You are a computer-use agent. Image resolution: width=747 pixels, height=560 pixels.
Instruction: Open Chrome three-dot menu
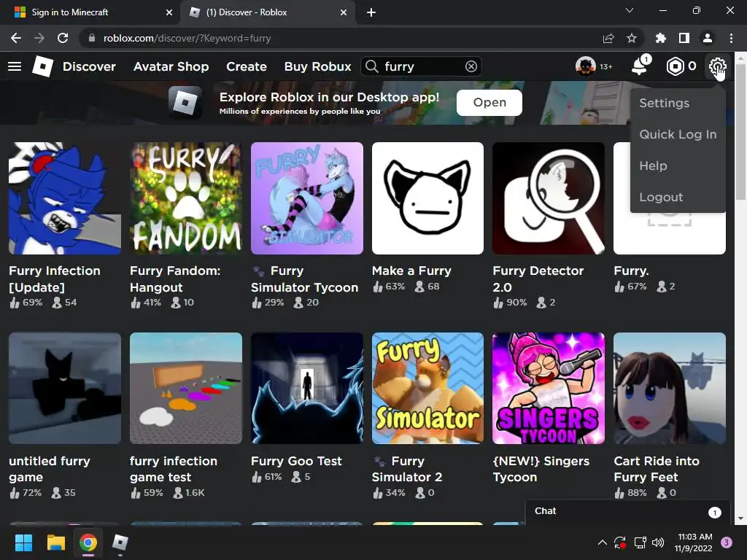731,38
